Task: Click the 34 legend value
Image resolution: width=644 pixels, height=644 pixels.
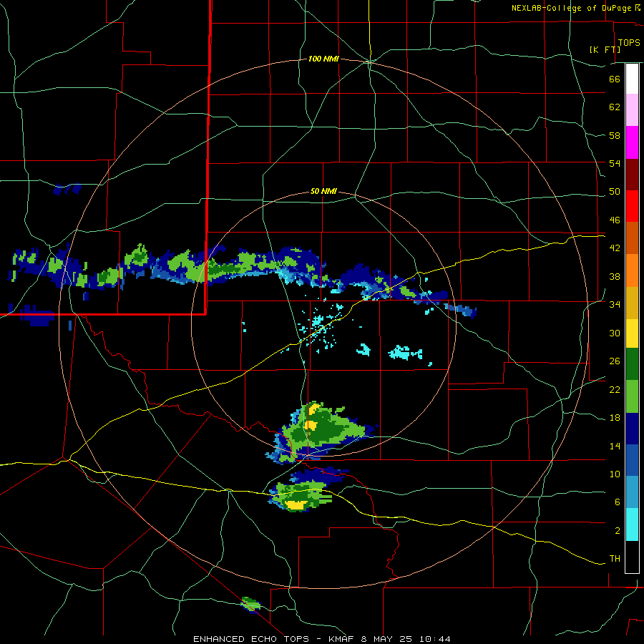Action: 615,305
